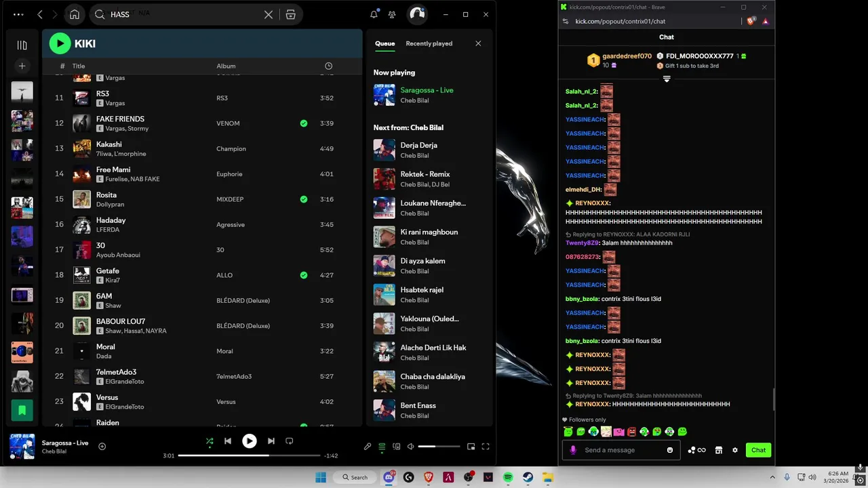Open ElGrandeToto artist link under Versus
868x488 pixels.
(125, 407)
